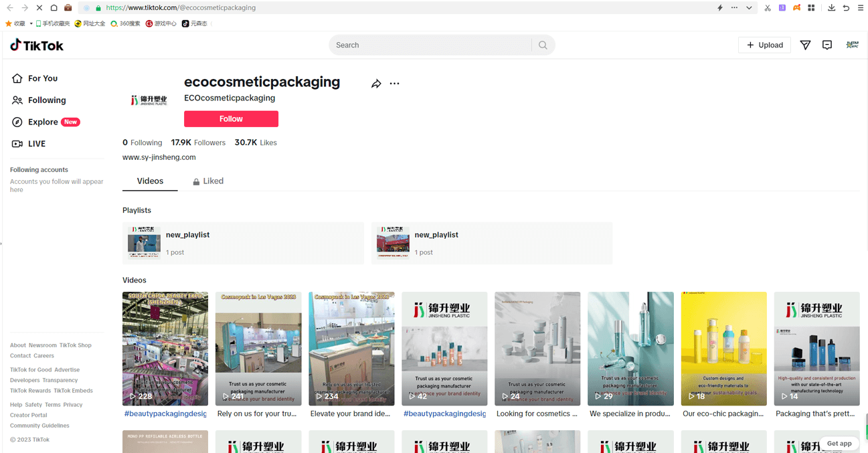Screen dimensions: 868x453
Task: View the 17.9K Followers list
Action: coord(198,143)
